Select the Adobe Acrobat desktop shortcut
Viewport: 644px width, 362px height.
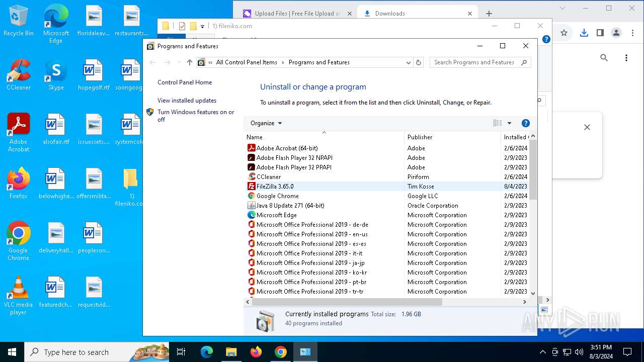[x=19, y=133]
